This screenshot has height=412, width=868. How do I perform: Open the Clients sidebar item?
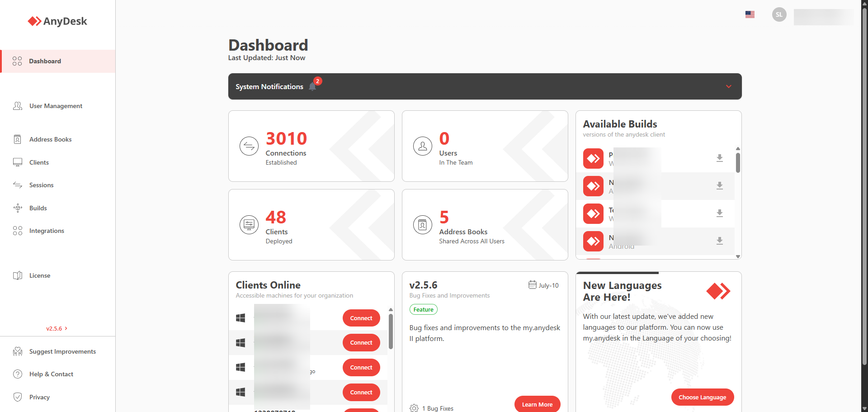pyautogui.click(x=39, y=162)
